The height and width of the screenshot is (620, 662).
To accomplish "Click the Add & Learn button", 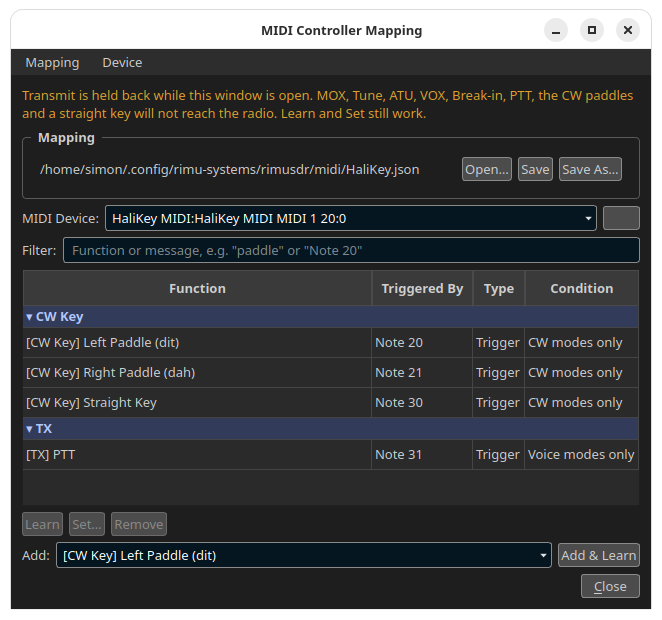I will pyautogui.click(x=599, y=555).
